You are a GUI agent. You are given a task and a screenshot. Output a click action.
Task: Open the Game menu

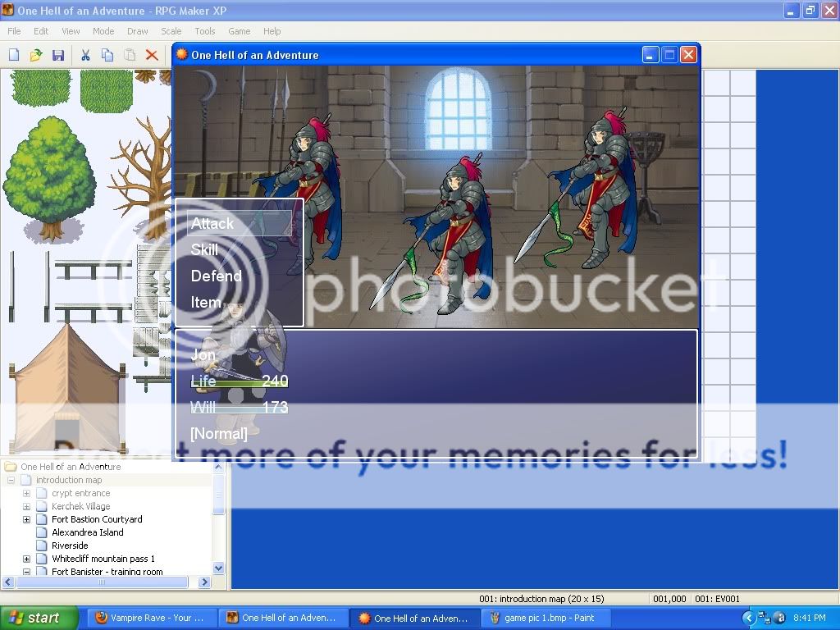coord(240,31)
